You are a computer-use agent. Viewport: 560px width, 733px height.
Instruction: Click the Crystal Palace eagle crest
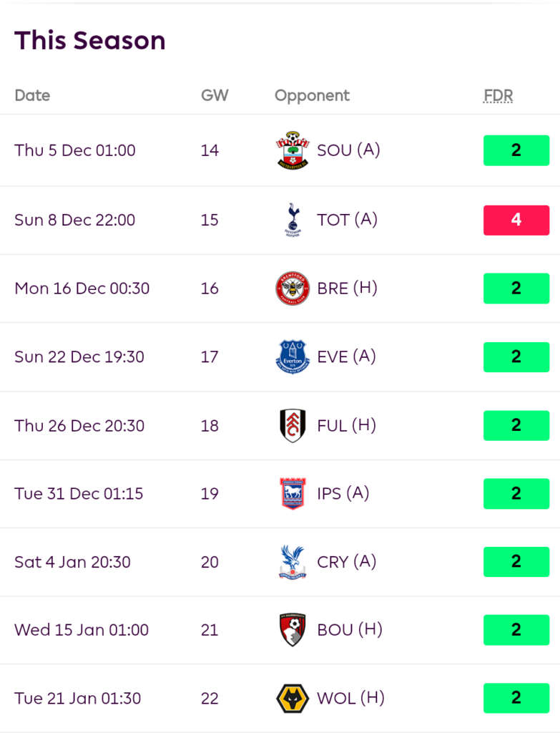tap(293, 562)
